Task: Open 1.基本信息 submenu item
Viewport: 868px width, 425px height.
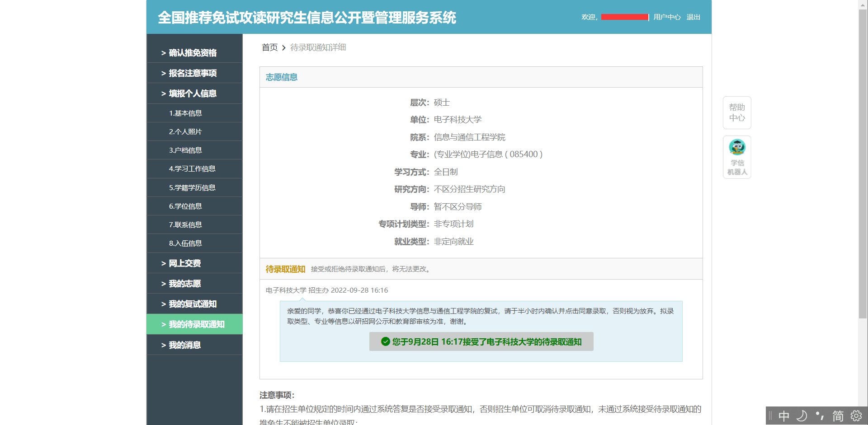Action: (x=194, y=113)
